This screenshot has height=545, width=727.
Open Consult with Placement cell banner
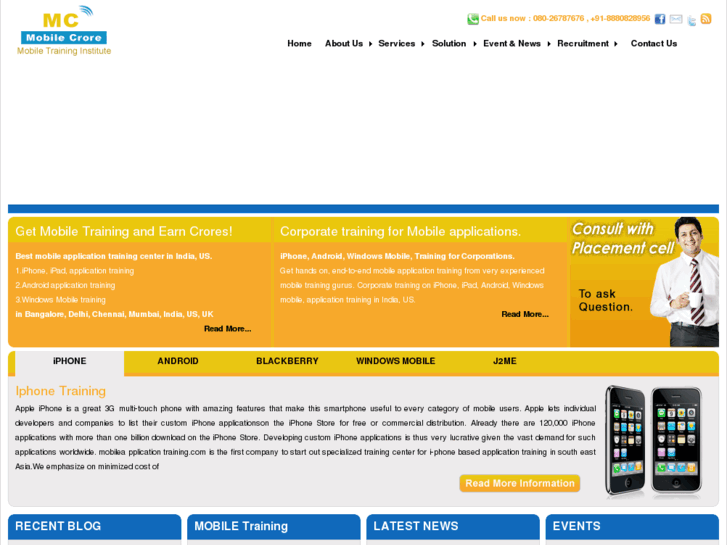click(644, 282)
